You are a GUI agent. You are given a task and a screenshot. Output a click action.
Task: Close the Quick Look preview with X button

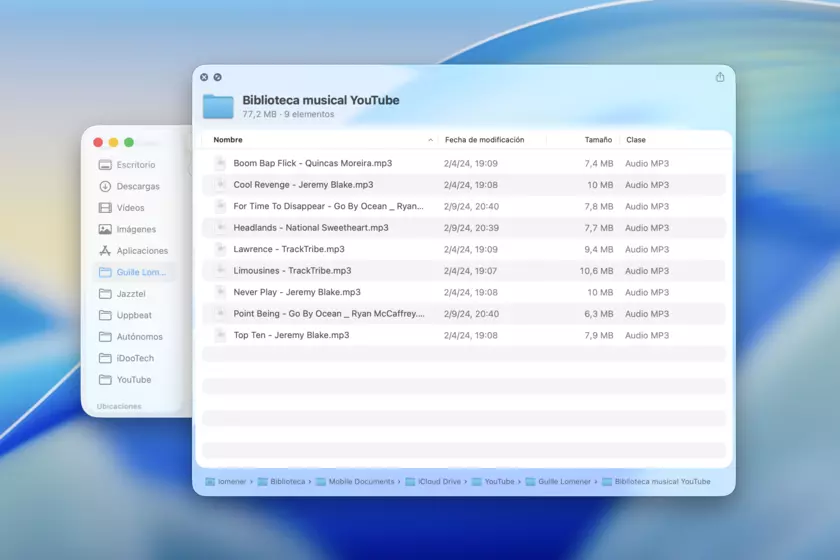click(204, 77)
